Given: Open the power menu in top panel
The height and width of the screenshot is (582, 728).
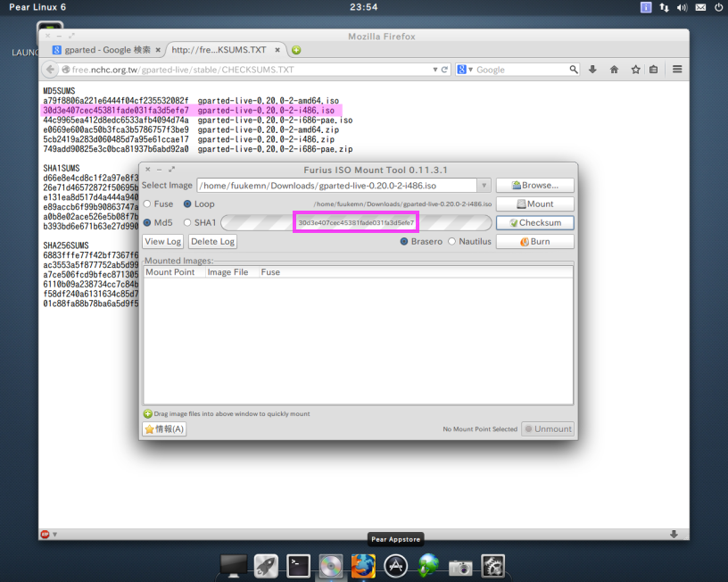Looking at the screenshot, I should tap(718, 7).
